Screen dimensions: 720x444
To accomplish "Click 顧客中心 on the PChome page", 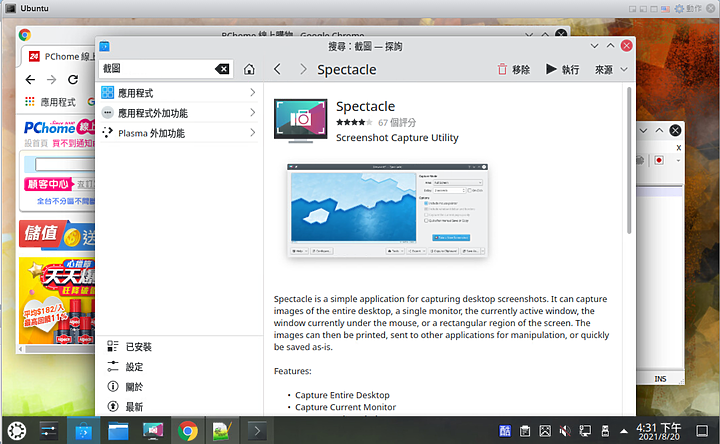I will [x=49, y=184].
